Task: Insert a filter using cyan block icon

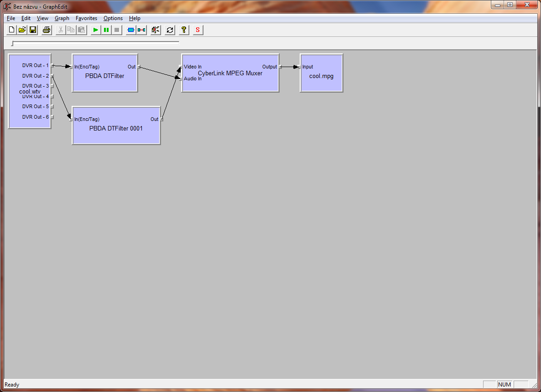Action: point(131,30)
